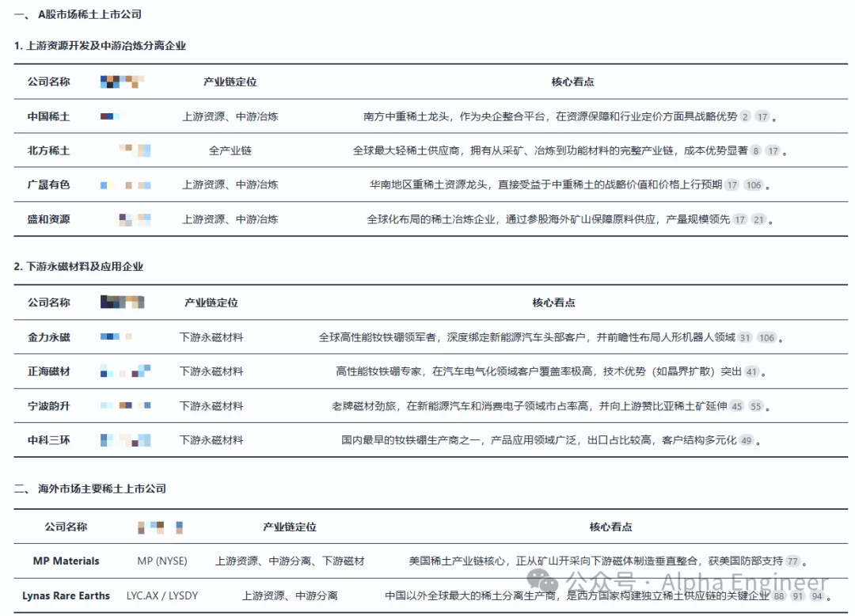Open citation 77 for MP Materials
The width and height of the screenshot is (855, 616).
click(792, 561)
